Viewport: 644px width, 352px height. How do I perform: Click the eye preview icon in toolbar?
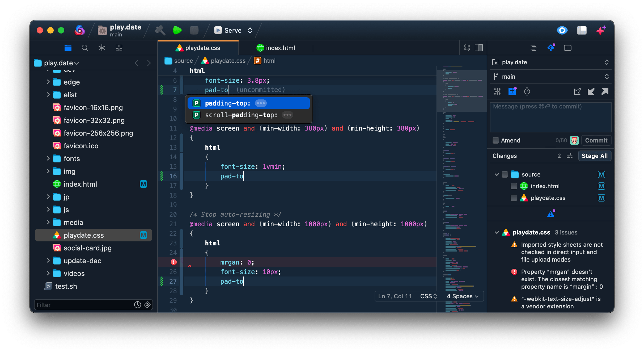coord(562,30)
